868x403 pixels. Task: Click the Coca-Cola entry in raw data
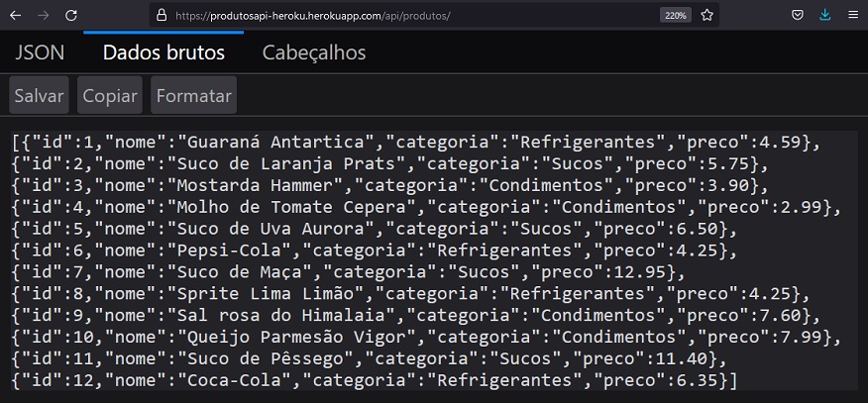coord(375,380)
